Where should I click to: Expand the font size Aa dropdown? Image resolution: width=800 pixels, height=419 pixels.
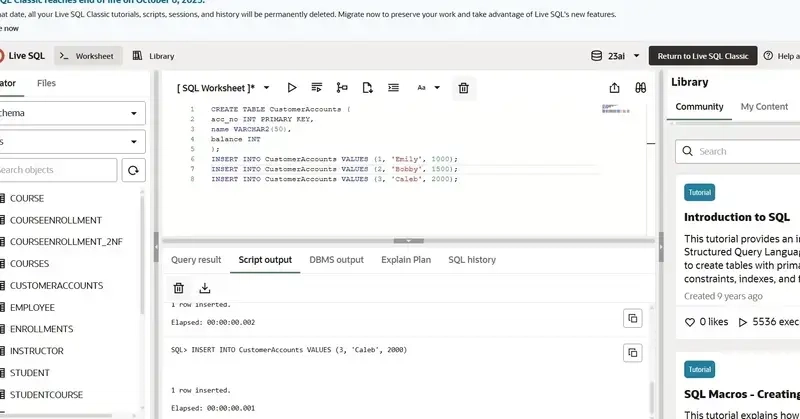428,88
